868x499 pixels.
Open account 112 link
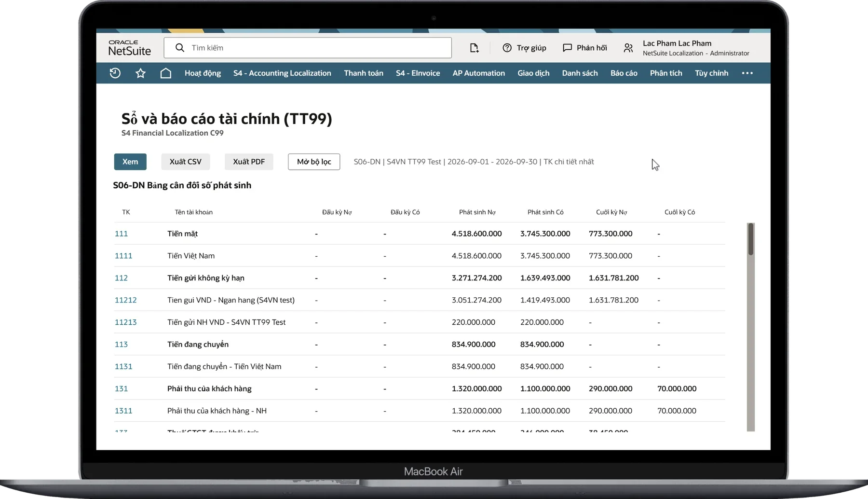click(x=121, y=278)
